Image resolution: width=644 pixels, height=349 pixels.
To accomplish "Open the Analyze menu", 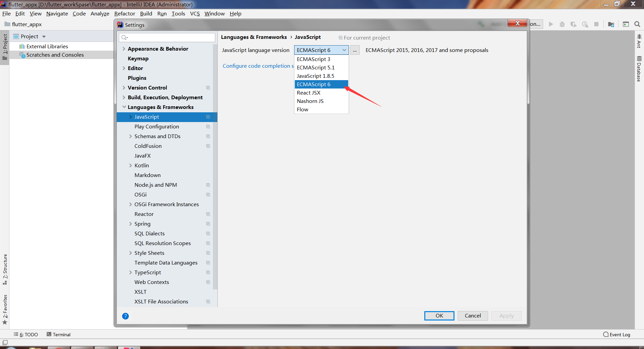I will (100, 13).
